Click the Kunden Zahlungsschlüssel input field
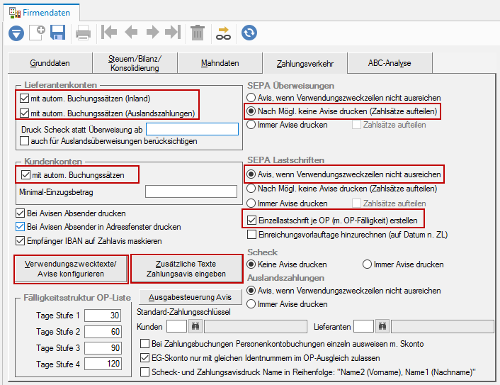This screenshot has height=385, width=500. tap(176, 326)
